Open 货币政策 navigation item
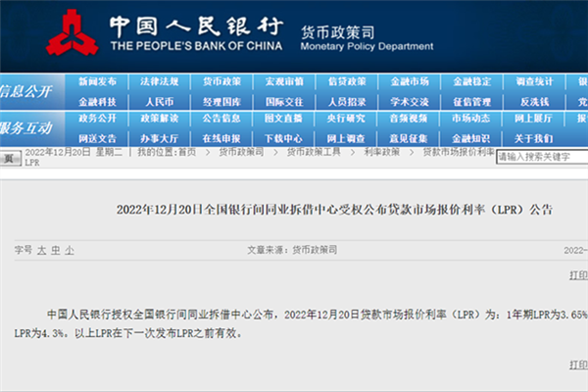The image size is (588, 392). 221,81
